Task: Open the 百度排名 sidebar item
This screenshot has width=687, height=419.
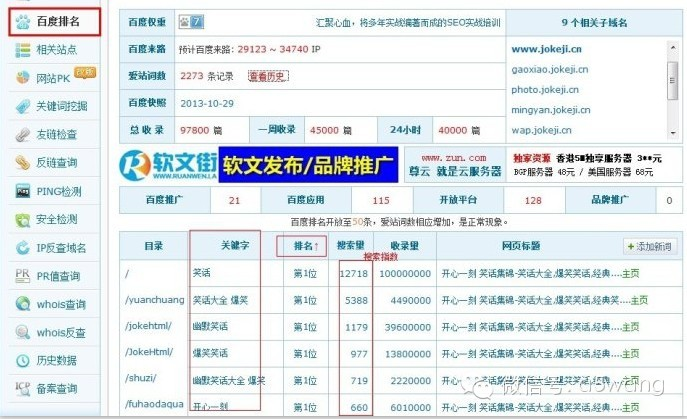Action: pos(54,21)
